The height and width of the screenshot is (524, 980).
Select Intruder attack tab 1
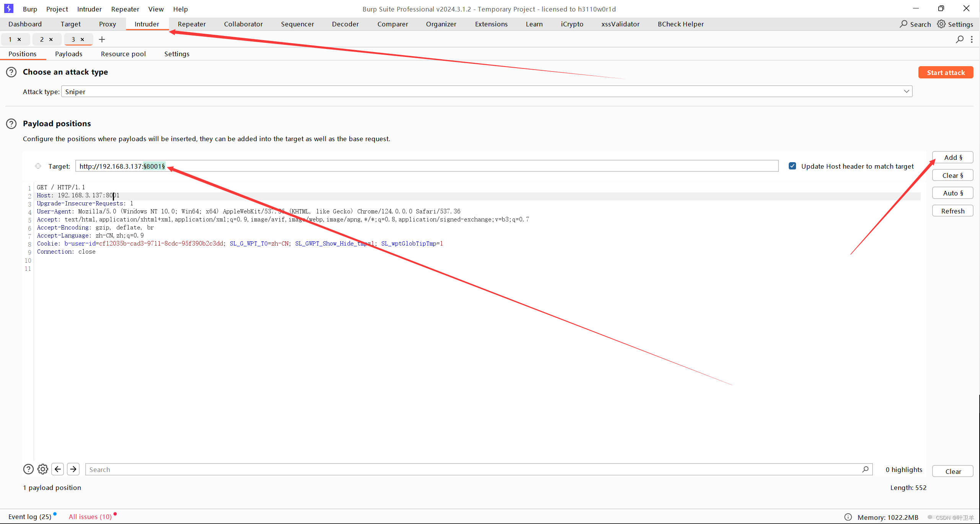tap(10, 39)
